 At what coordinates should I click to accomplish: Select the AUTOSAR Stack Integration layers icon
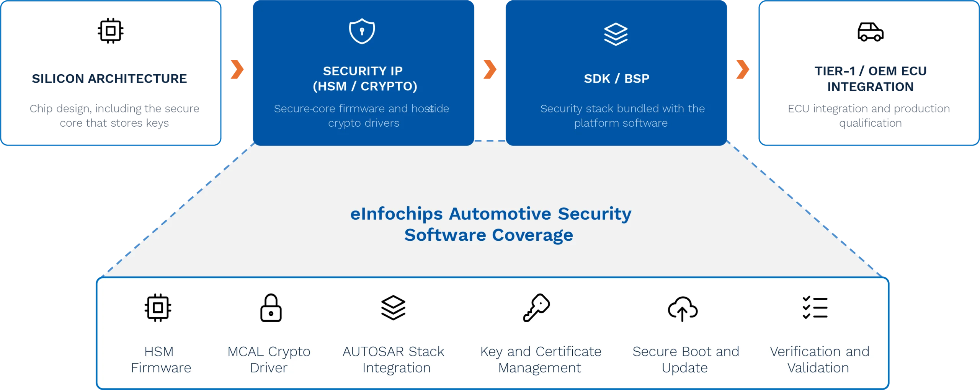393,308
